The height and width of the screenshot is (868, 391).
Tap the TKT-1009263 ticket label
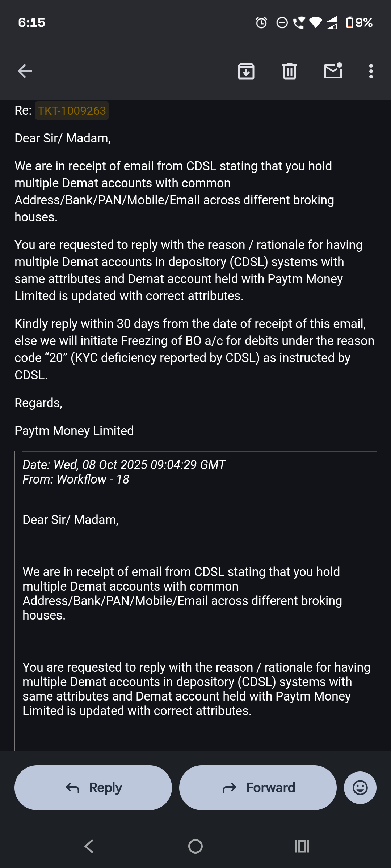point(72,111)
